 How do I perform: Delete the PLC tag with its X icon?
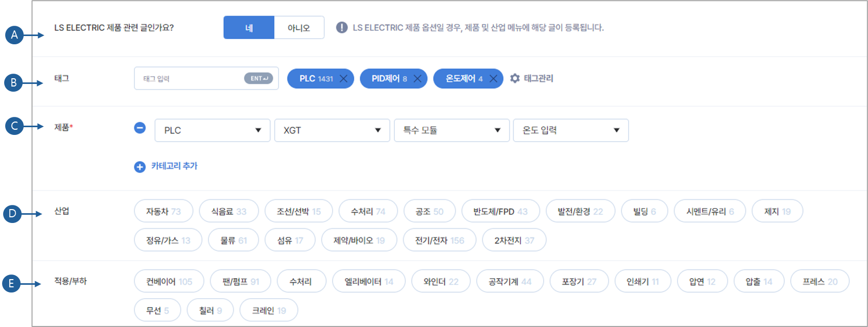(x=342, y=78)
